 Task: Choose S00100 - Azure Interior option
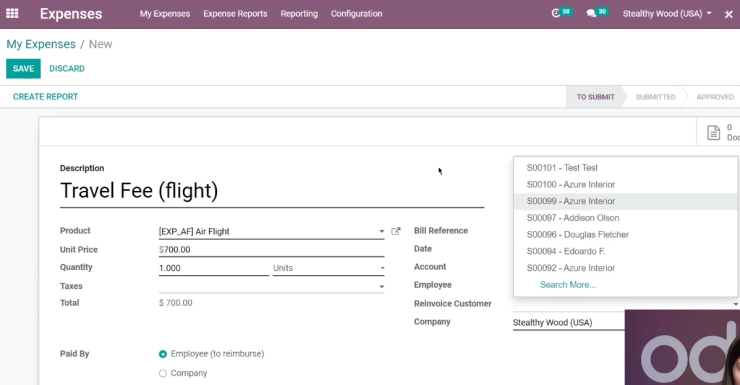[x=626, y=184]
